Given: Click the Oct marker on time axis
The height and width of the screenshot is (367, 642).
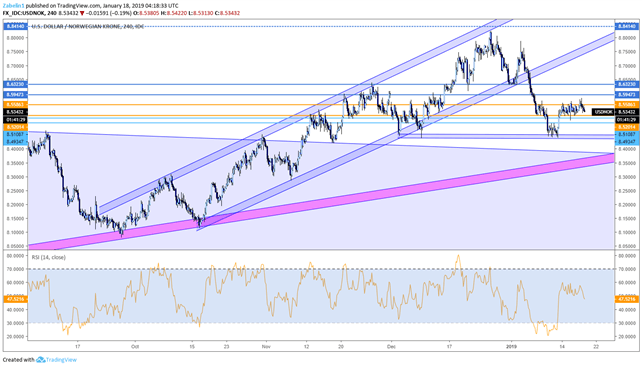Looking at the screenshot, I should click(x=135, y=347).
